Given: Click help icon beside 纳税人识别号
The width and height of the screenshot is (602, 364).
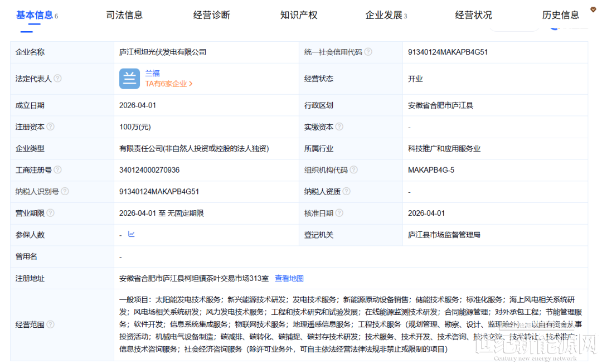Looking at the screenshot, I should point(65,192).
